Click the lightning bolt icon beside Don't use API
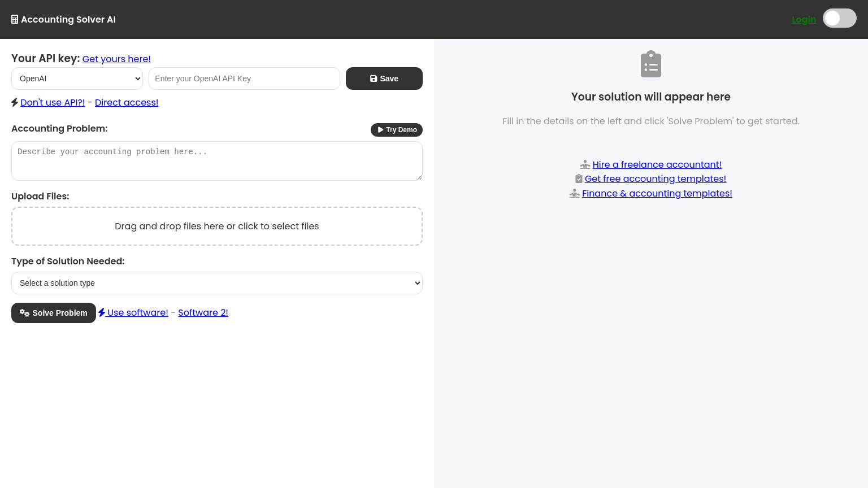The image size is (868, 488). point(15,102)
